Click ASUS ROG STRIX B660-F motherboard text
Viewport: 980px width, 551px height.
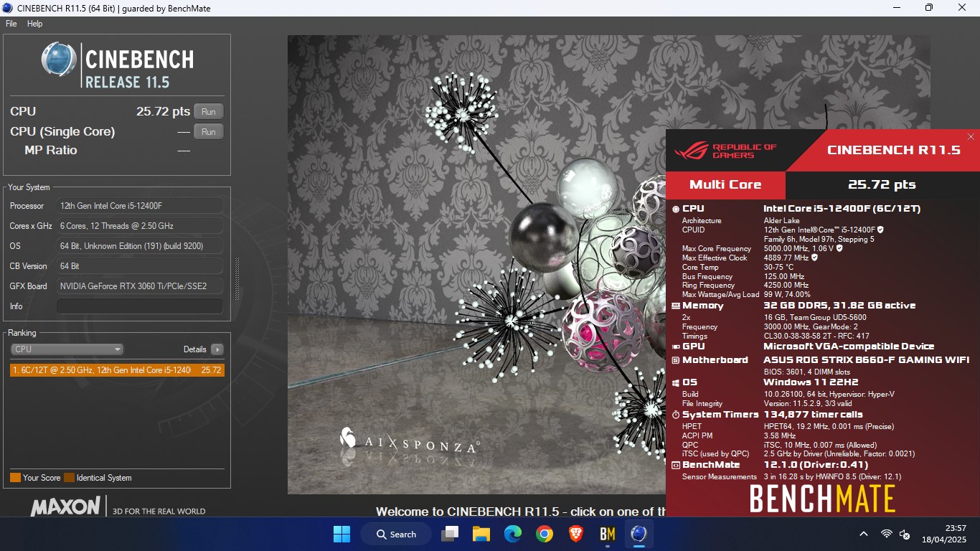pos(866,360)
